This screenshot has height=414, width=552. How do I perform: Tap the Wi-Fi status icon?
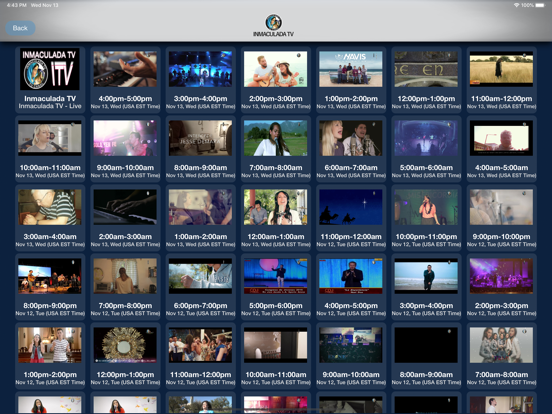[x=516, y=5]
